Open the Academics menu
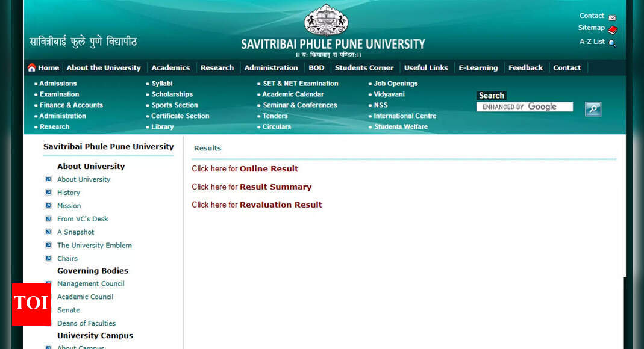The width and height of the screenshot is (644, 349). [170, 68]
